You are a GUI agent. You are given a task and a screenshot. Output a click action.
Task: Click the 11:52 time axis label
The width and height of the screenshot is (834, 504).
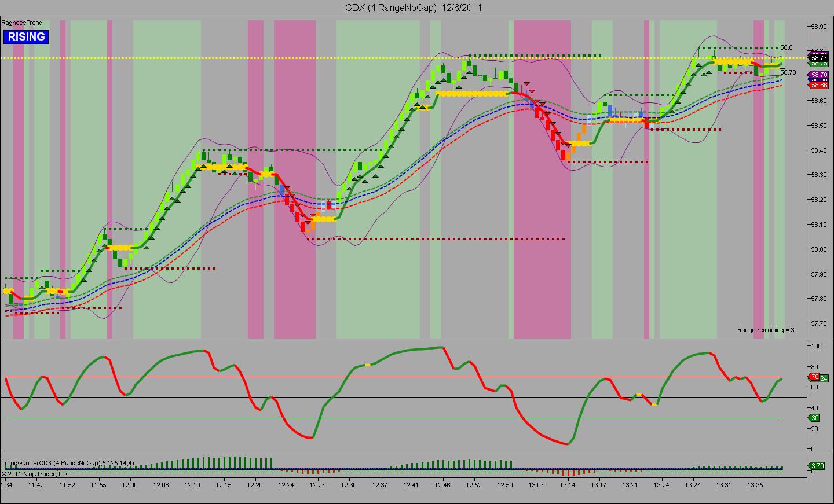tap(67, 485)
